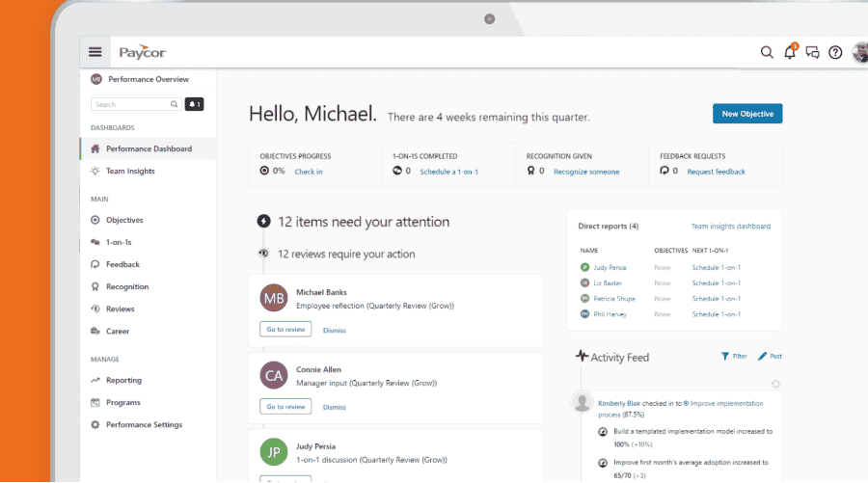Viewport: 868px width, 483px height.
Task: Open the hamburger navigation menu
Action: [95, 52]
